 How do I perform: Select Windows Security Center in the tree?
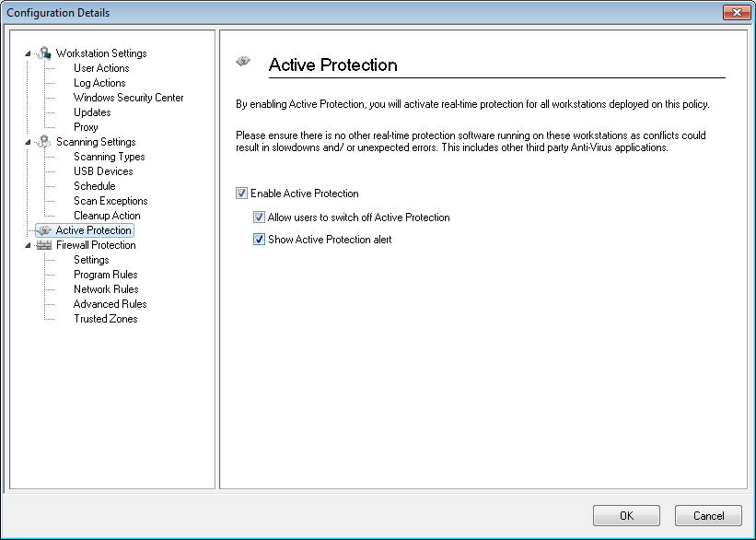[x=128, y=98]
